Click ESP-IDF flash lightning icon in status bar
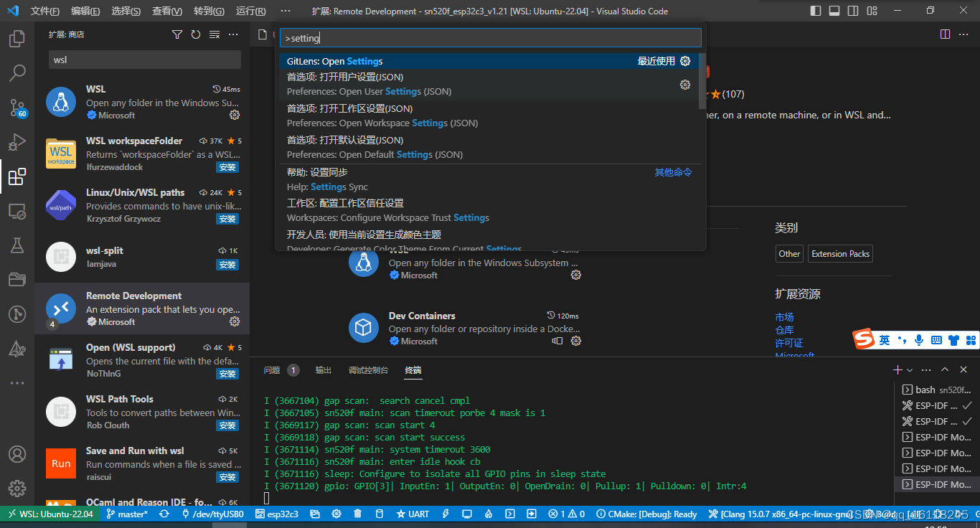Image resolution: width=980 pixels, height=528 pixels. tap(446, 514)
